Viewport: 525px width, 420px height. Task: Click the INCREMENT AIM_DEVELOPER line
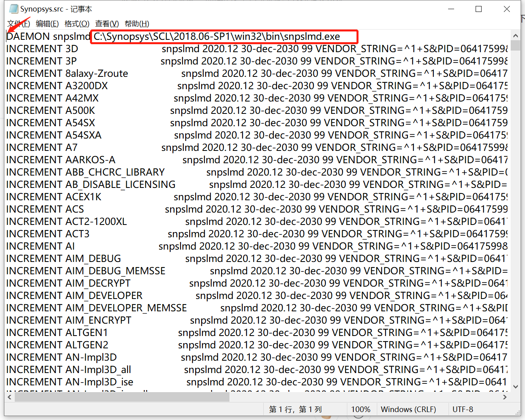(x=257, y=296)
